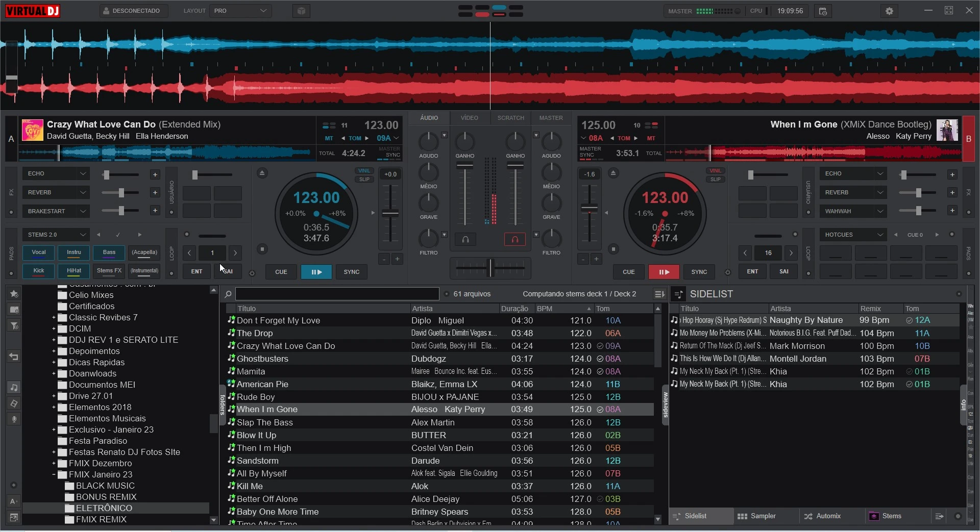Expand the Elementos 2018 folder
Screen dimensions: 980x532
(54, 407)
